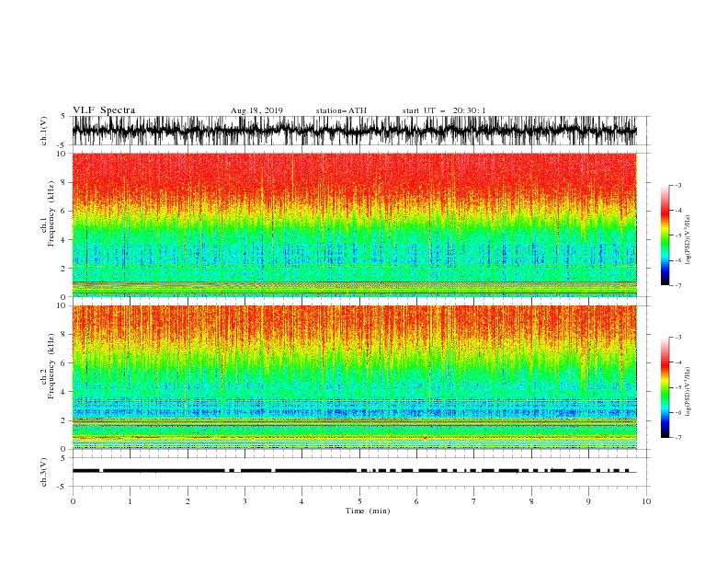Viewport: 728px width, 563px height.
Task: Click the ch.2 spectrogram color scale bar
Action: coord(665,387)
